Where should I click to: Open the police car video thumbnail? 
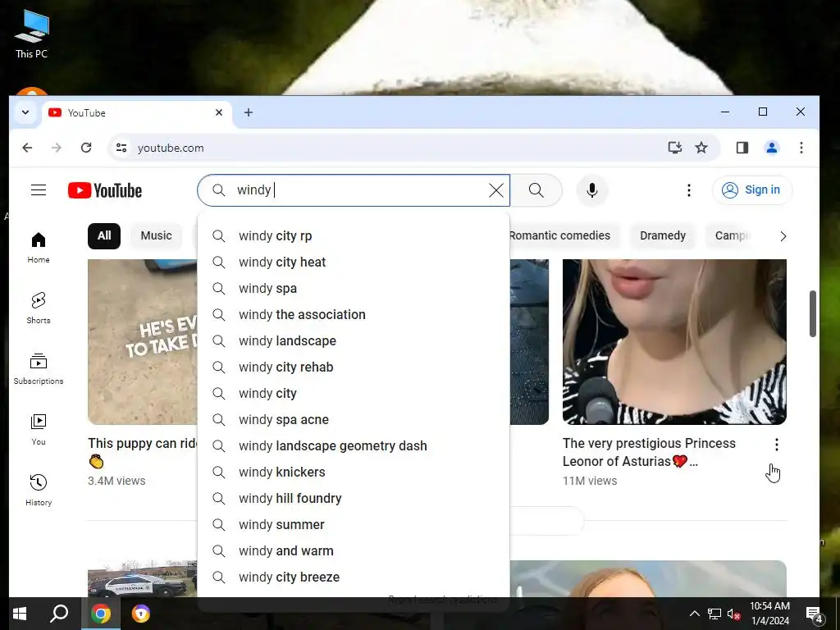tap(143, 578)
